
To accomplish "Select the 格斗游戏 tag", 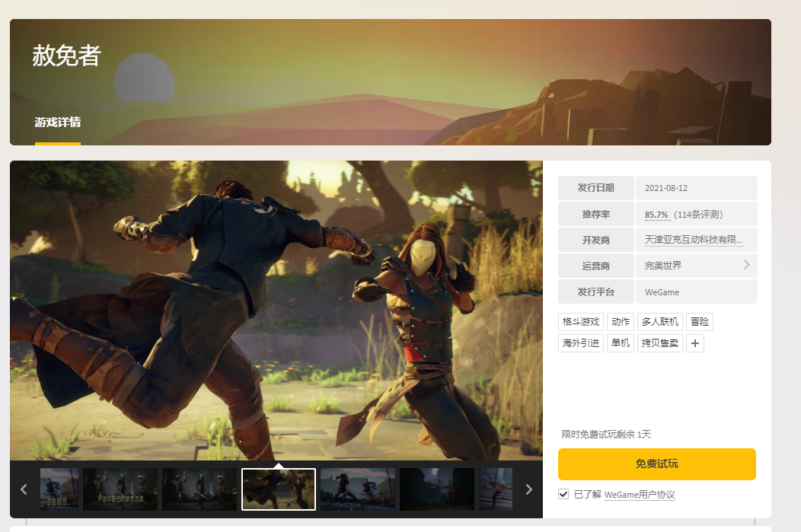I will tap(581, 322).
